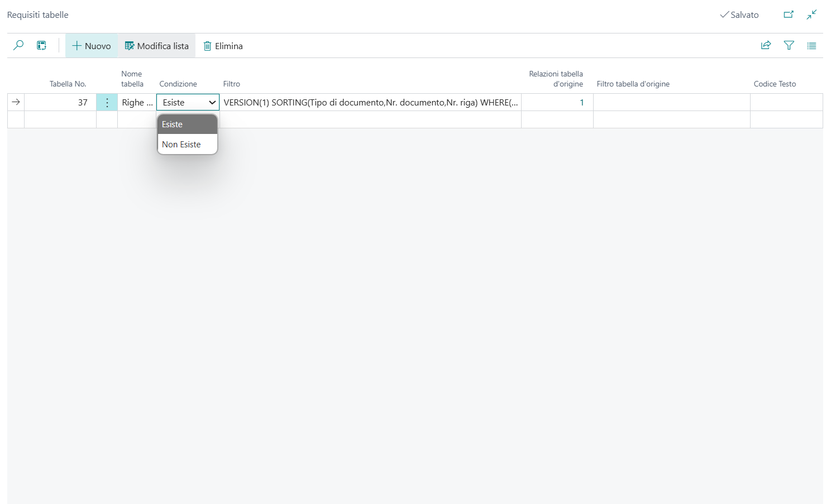
Task: Click Filtro tabella d'origine column header
Action: click(633, 84)
